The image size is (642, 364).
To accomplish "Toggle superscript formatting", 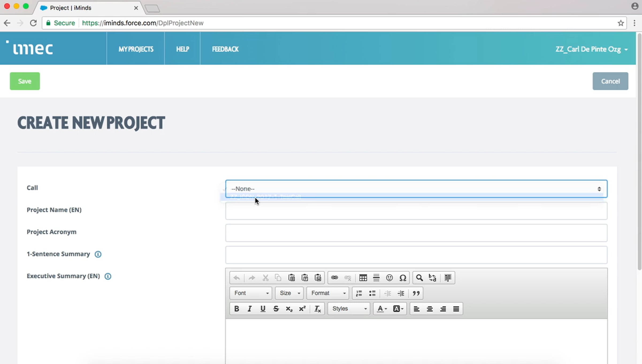I will point(302,309).
